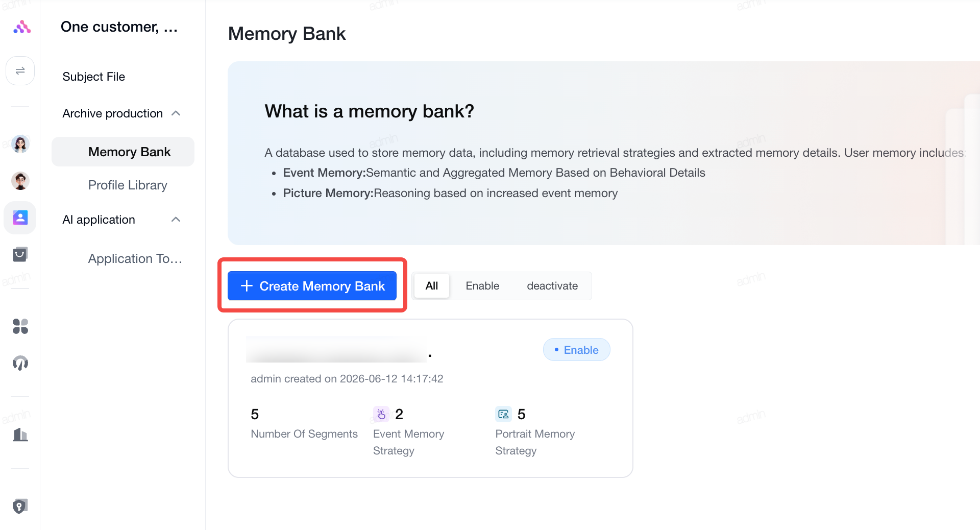Select the user profile card sidebar icon
Image resolution: width=980 pixels, height=530 pixels.
click(20, 218)
